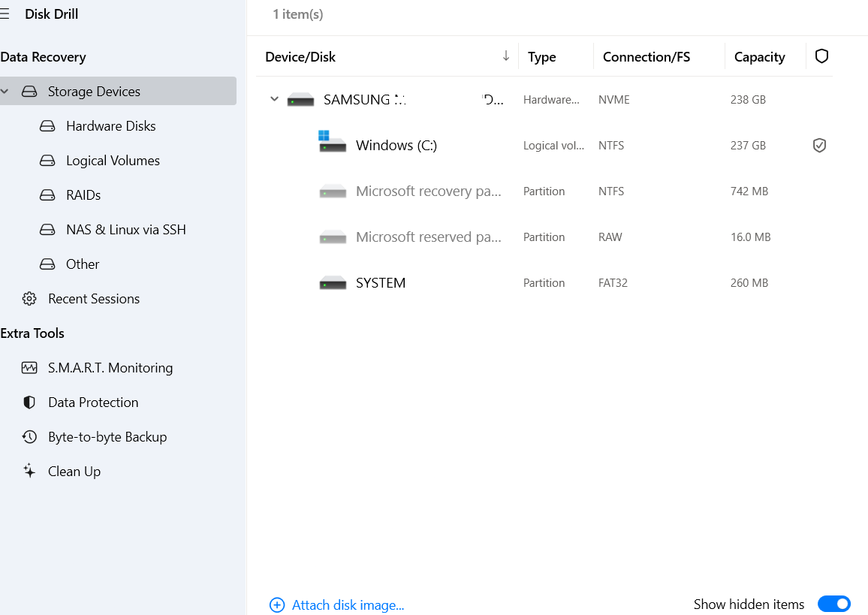
Task: Select the Microsoft reserved partition name
Action: click(x=429, y=237)
